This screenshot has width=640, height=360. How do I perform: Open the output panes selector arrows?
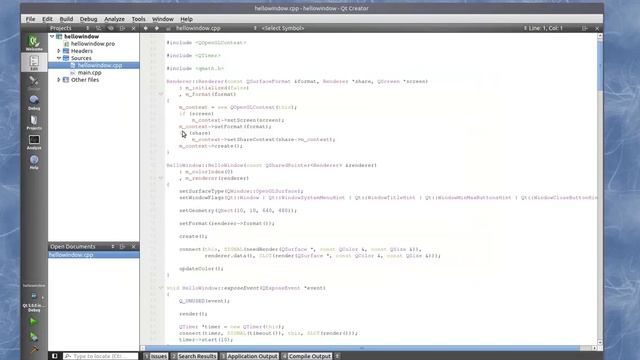(337, 356)
